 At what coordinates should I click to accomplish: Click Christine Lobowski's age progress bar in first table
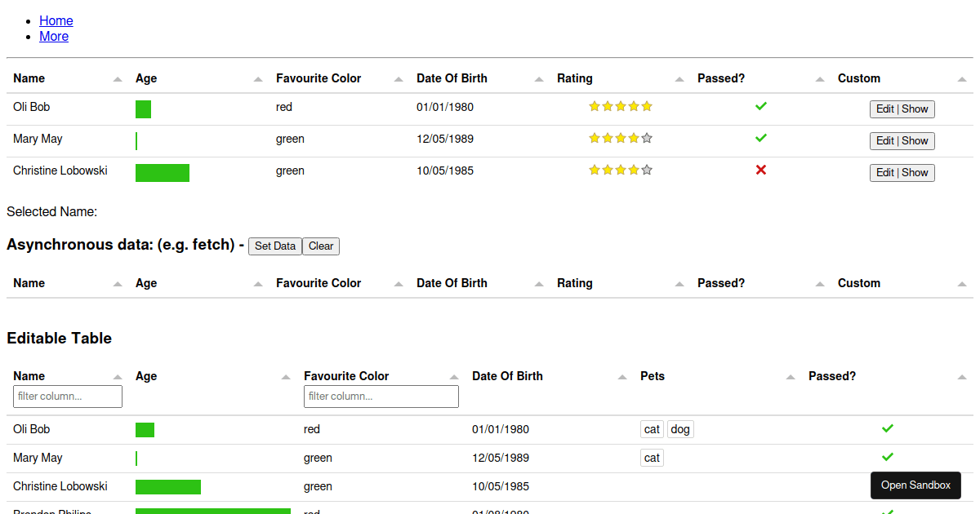pos(163,172)
